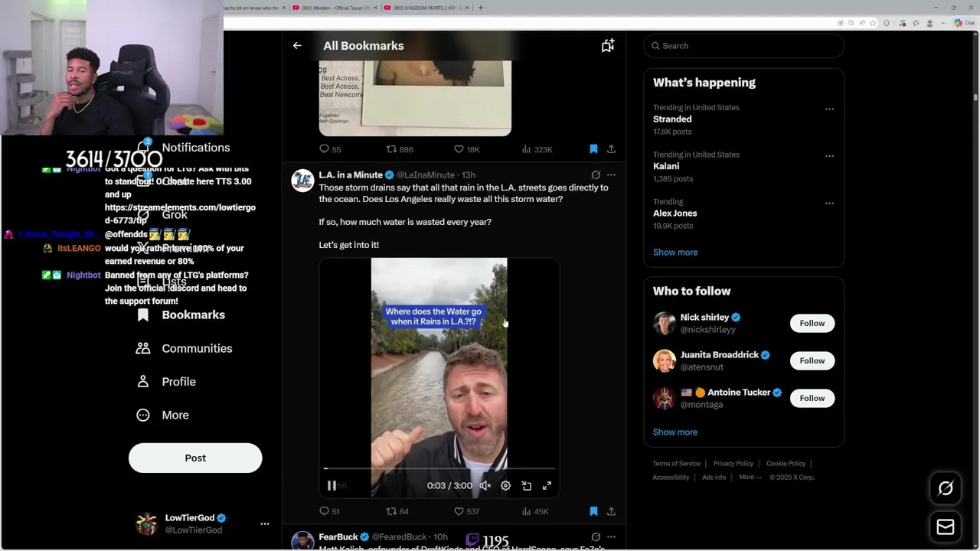Image resolution: width=980 pixels, height=551 pixels.
Task: Share the post with 323K views
Action: [x=611, y=149]
